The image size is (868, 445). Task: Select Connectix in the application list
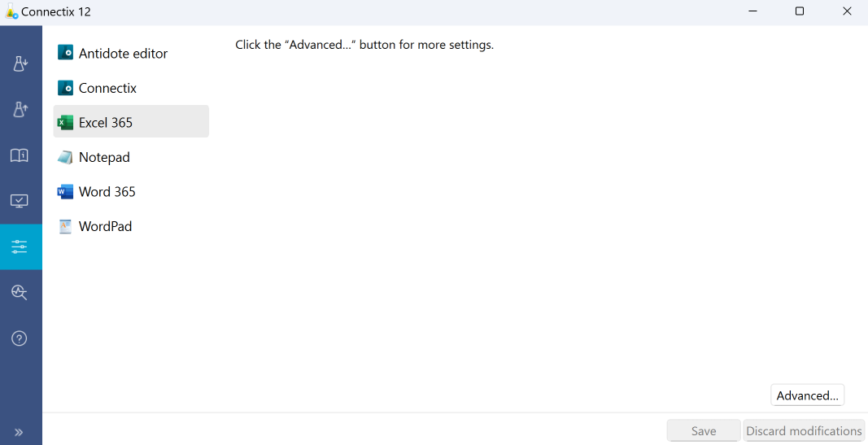click(x=107, y=88)
